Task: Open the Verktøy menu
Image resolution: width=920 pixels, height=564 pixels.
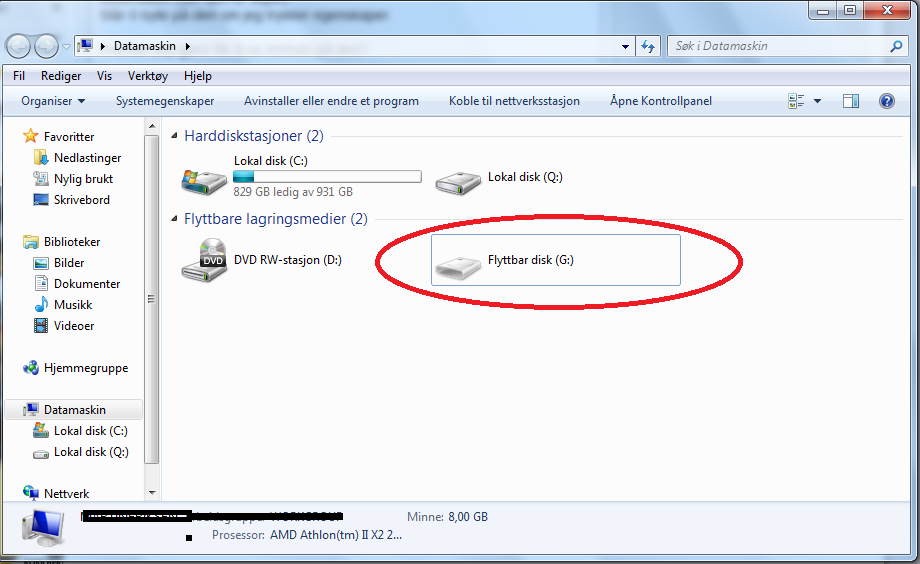Action: click(x=148, y=76)
